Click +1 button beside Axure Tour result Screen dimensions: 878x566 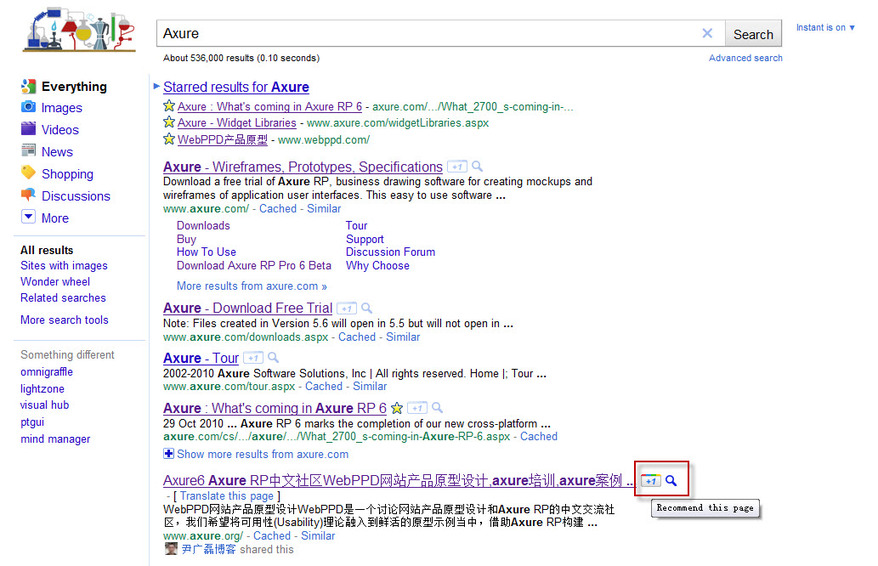click(x=254, y=358)
